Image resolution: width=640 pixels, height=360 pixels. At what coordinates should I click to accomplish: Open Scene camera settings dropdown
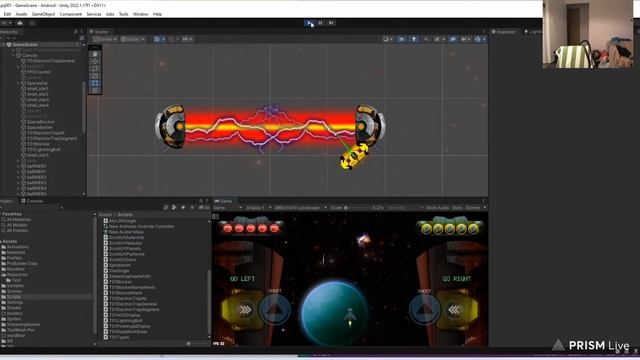(x=465, y=39)
